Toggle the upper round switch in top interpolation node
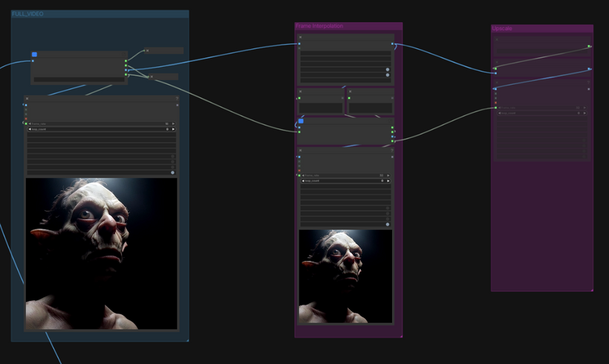 tap(387, 70)
